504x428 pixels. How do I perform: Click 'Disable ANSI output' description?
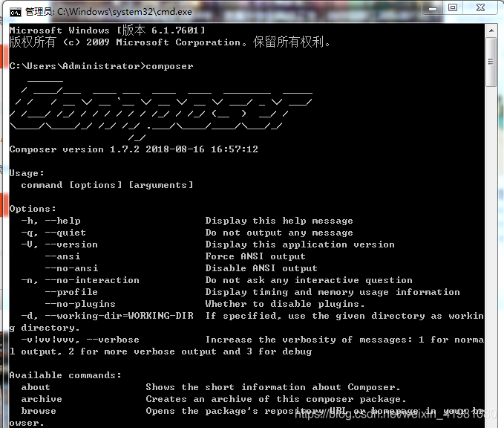(x=261, y=268)
